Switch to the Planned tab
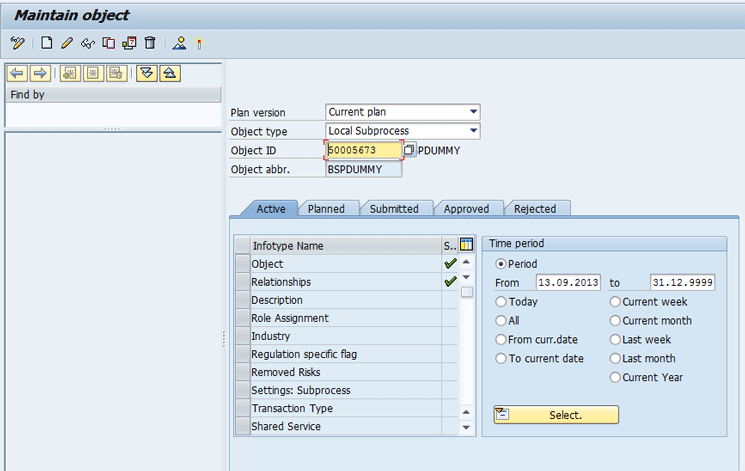 pyautogui.click(x=326, y=209)
